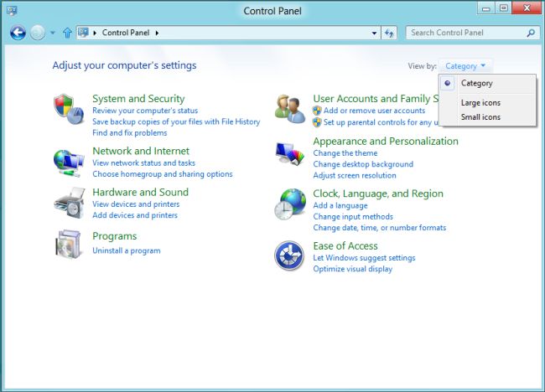Screen dimensions: 545x392
Task: Click the Forward arrow button
Action: point(38,33)
